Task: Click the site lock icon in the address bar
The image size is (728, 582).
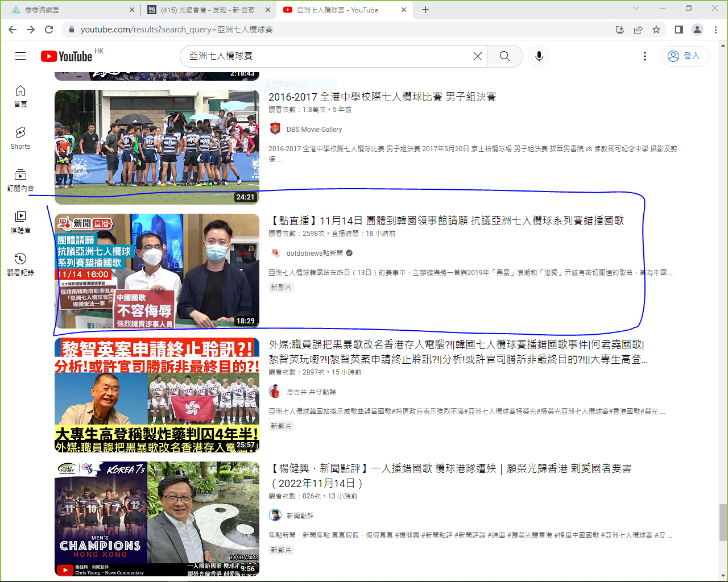Action: tap(71, 30)
